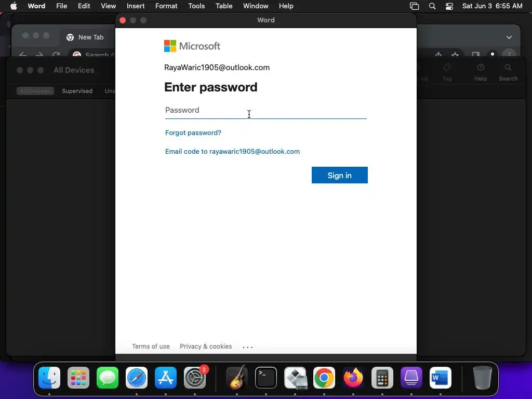Open the Format menu
Screen dimensions: 532x399
(x=166, y=6)
